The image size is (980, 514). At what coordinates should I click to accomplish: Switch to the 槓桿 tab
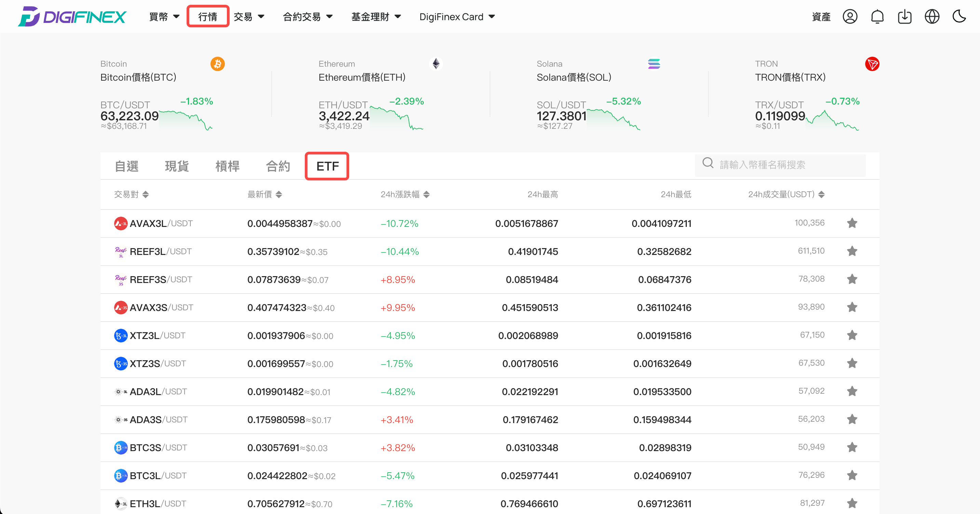pyautogui.click(x=228, y=166)
